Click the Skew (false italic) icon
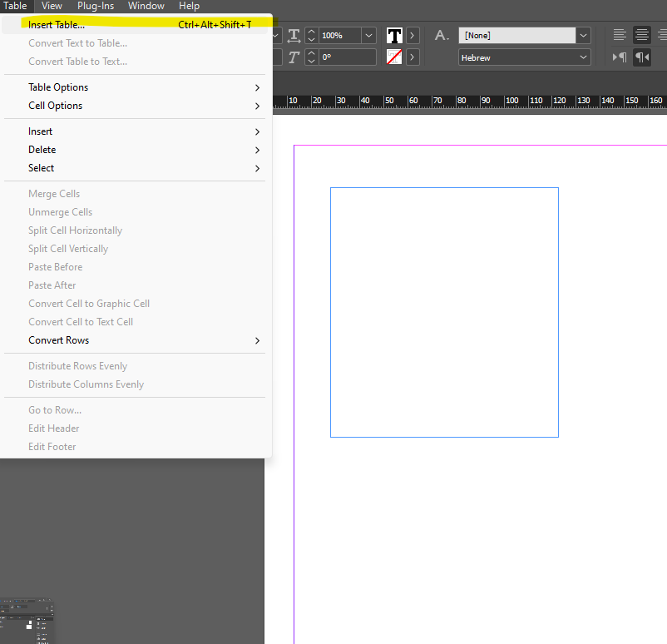Viewport: 667px width, 644px height. [x=294, y=57]
